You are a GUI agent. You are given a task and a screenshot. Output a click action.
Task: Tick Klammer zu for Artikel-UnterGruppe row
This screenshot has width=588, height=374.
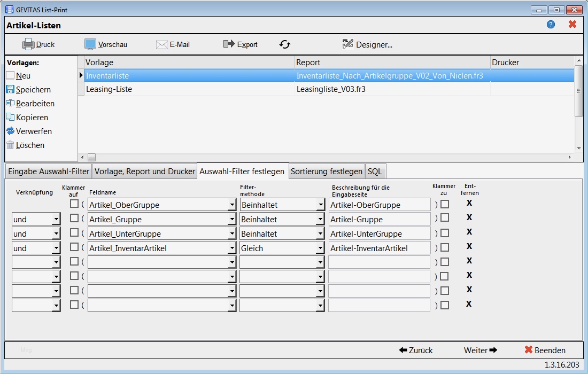[x=444, y=233]
